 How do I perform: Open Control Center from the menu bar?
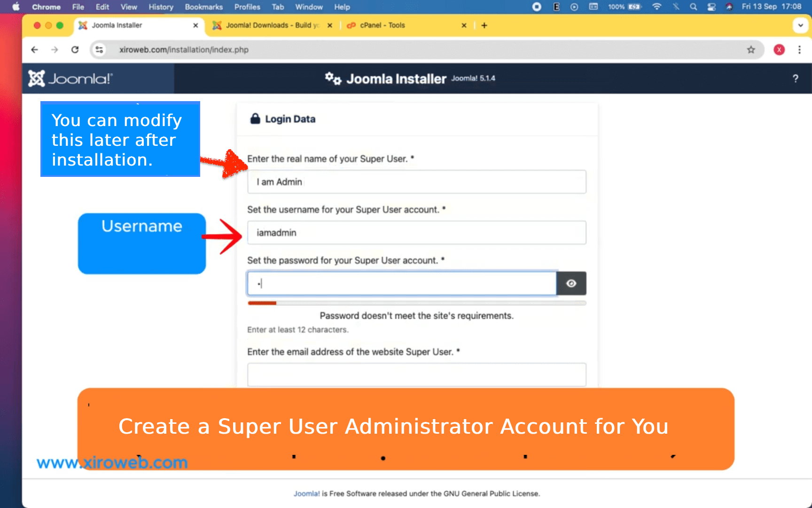pos(711,7)
